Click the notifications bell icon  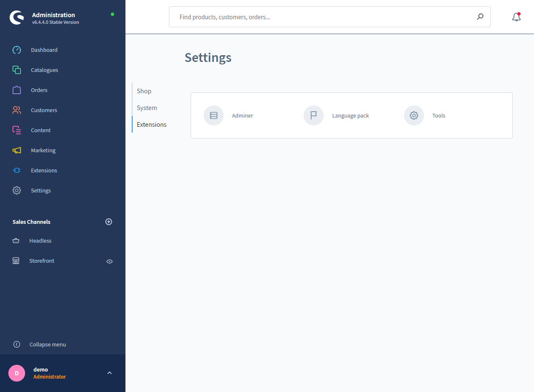(516, 17)
